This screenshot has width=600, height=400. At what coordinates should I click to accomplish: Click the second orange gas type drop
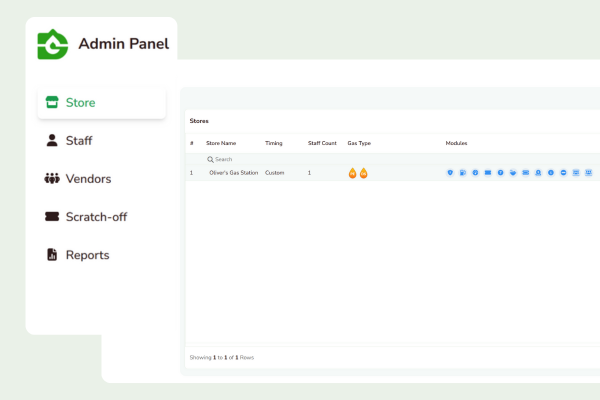click(x=363, y=173)
